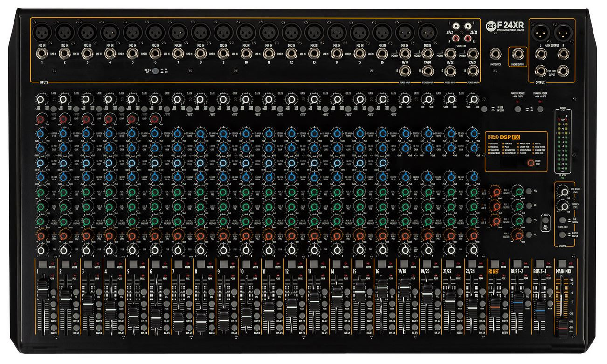
Task: Grab the channel 1 fader
Action: pos(42,289)
